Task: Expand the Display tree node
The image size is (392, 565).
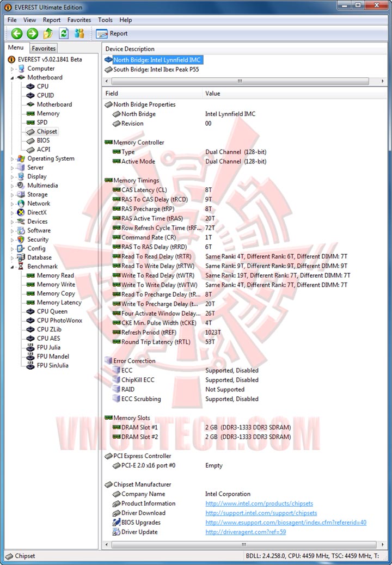Action: [x=12, y=176]
